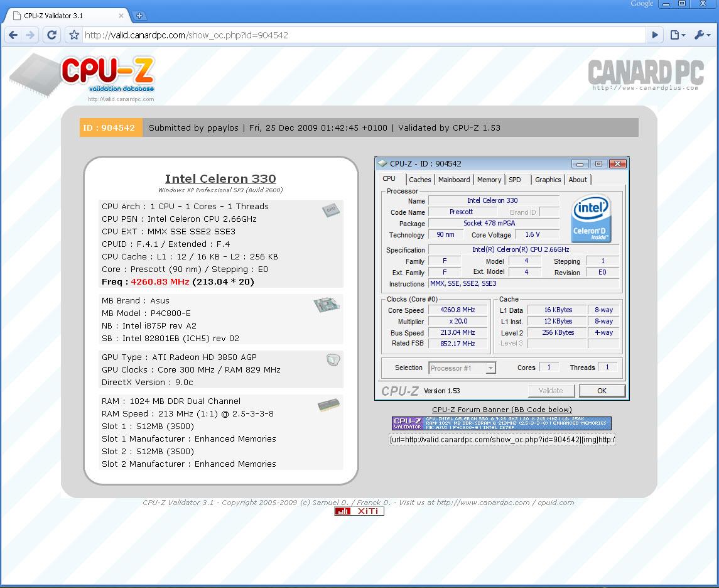Viewport: 719px width, 588px height.
Task: Open the Intel Celeron 330 title link
Action: coord(220,179)
